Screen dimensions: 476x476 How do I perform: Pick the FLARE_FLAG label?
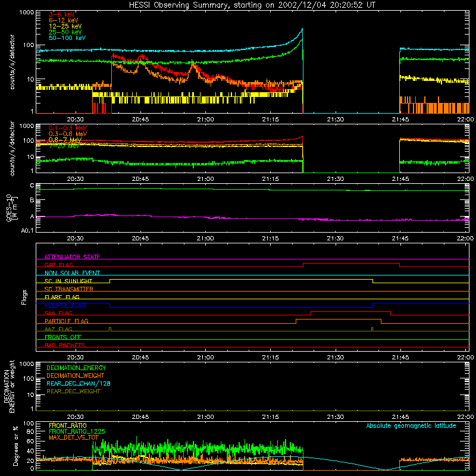point(62,297)
